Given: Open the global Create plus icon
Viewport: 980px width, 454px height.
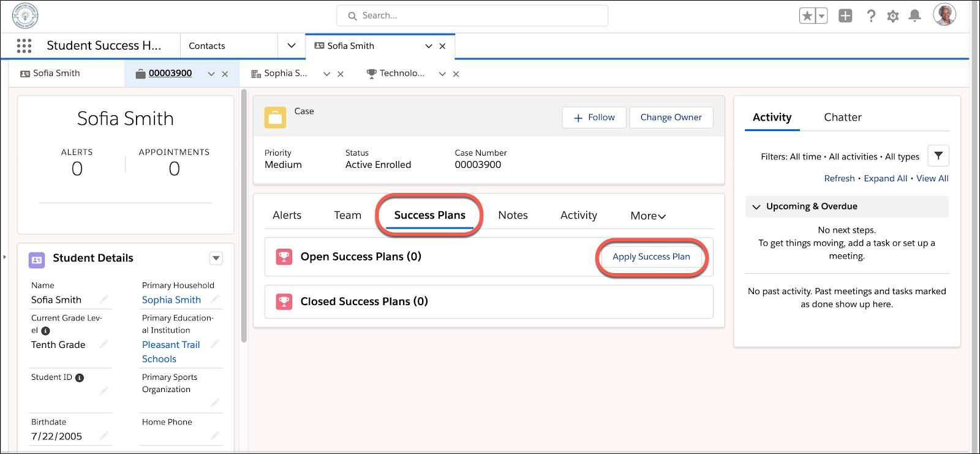Looking at the screenshot, I should (x=845, y=16).
